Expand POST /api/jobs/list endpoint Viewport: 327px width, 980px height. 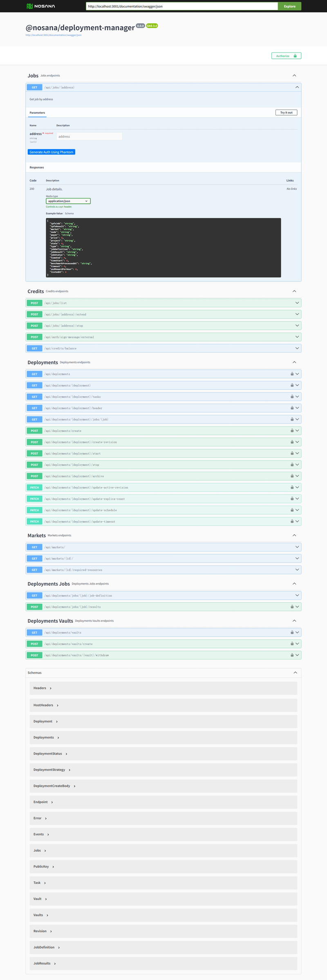pyautogui.click(x=163, y=303)
